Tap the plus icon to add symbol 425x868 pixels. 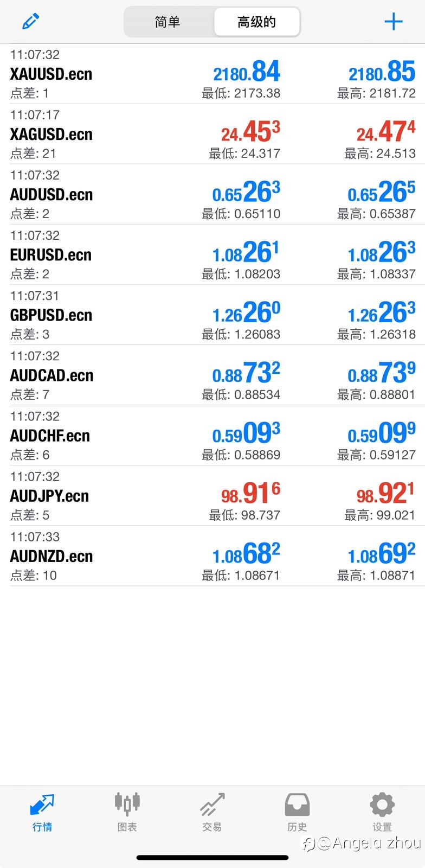click(394, 22)
